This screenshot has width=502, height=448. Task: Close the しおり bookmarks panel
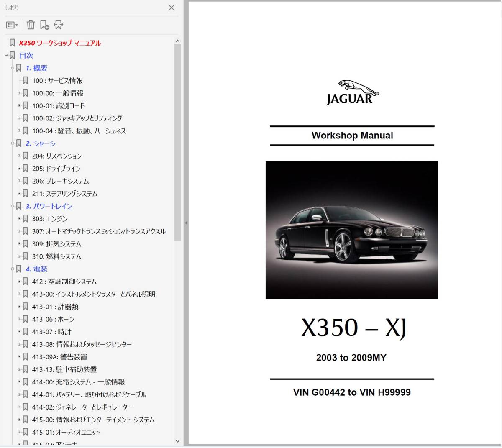pyautogui.click(x=172, y=8)
